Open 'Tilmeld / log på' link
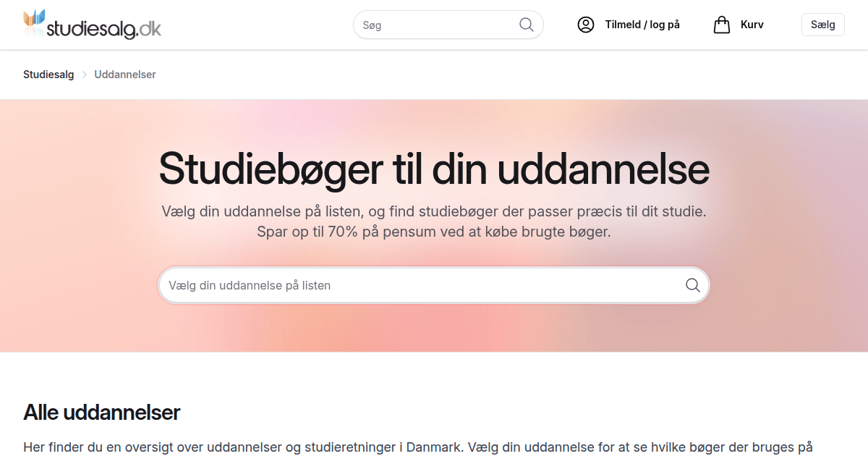 pyautogui.click(x=642, y=25)
